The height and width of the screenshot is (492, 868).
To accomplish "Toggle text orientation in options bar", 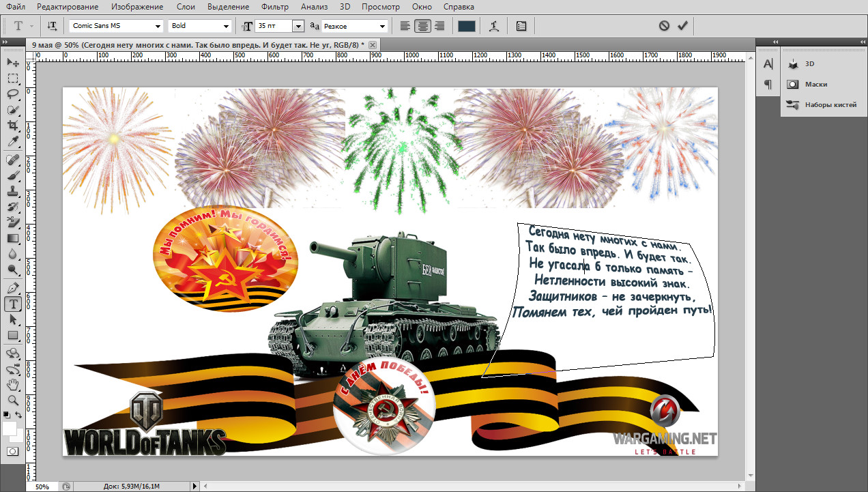I will 52,26.
